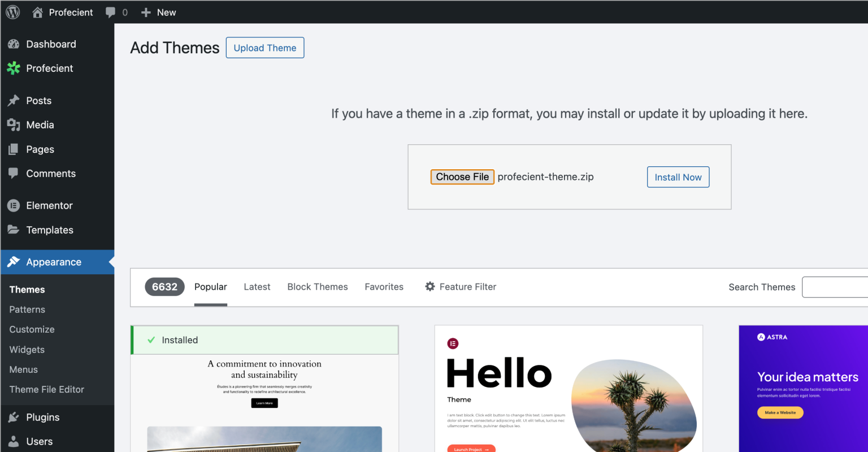Open the Favorites themes tab
The width and height of the screenshot is (868, 452).
(384, 287)
